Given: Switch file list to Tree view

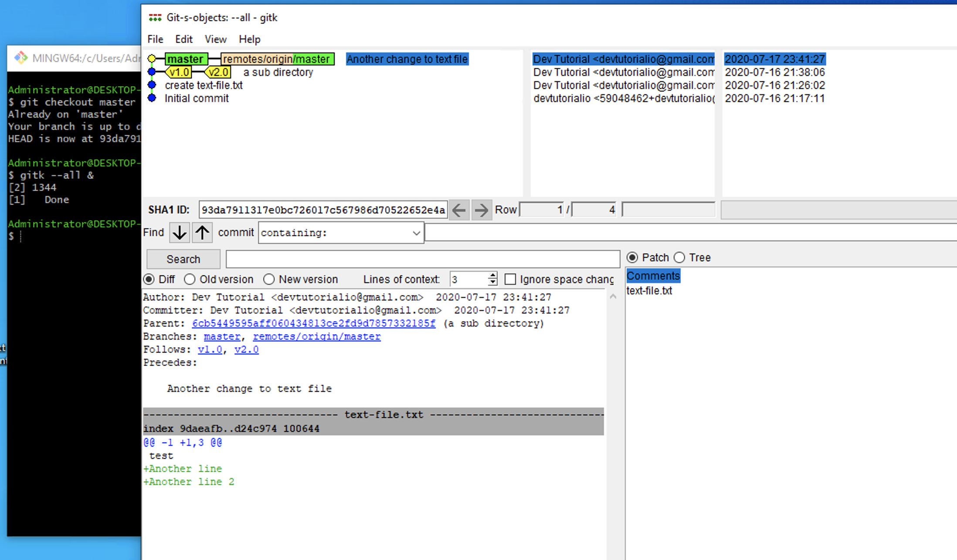Looking at the screenshot, I should click(679, 258).
